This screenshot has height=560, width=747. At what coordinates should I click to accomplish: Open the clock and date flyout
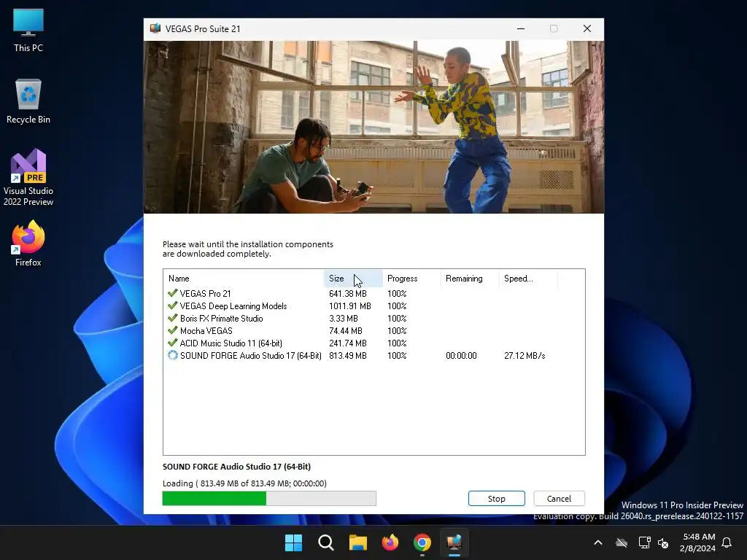(698, 542)
